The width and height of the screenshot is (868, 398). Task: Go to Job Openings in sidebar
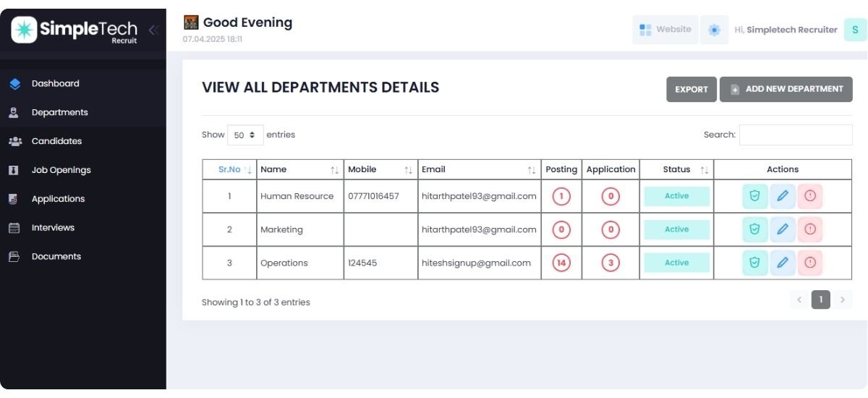pos(61,170)
